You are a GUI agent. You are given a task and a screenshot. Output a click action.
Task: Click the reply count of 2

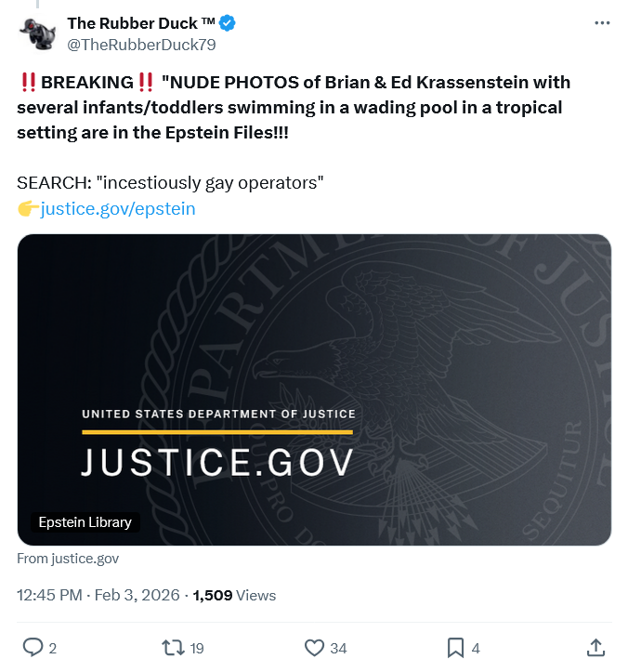click(52, 648)
